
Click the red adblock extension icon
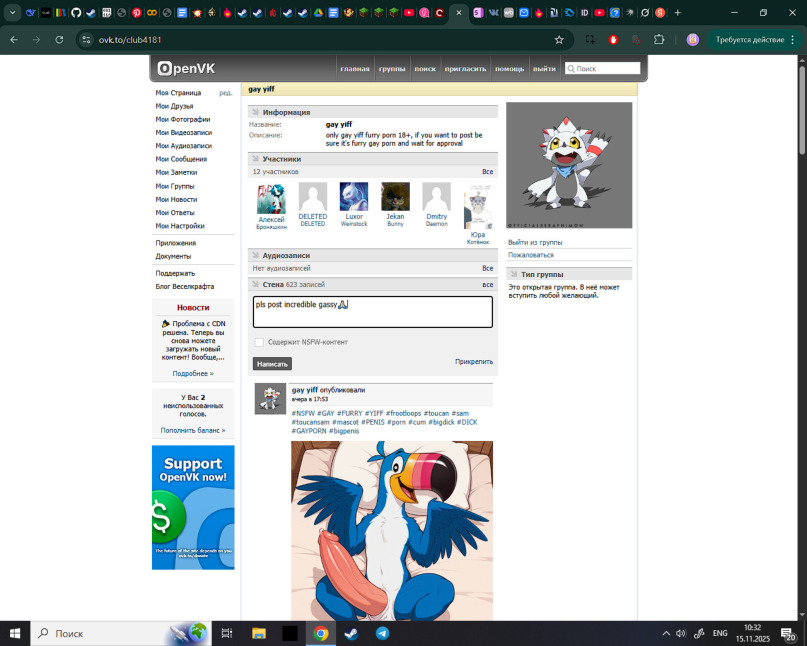pos(613,40)
